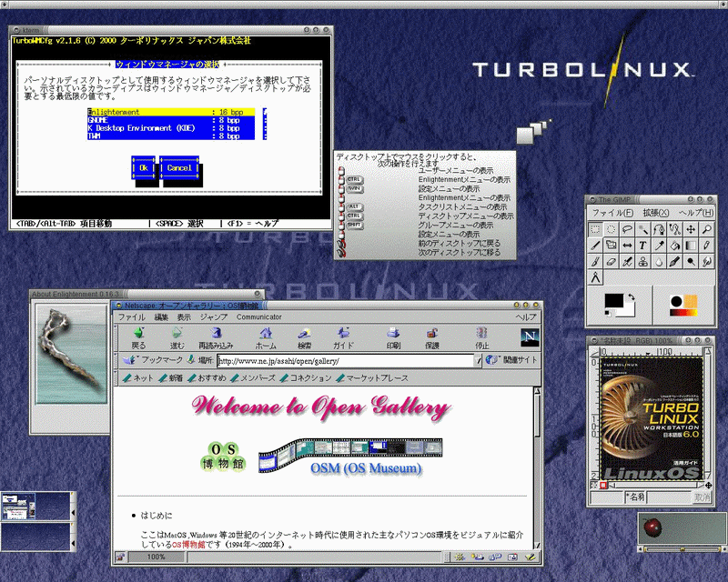Viewport: 728px width, 582px height.
Task: Click the マーケットプレース personal toolbar link
Action: [372, 377]
